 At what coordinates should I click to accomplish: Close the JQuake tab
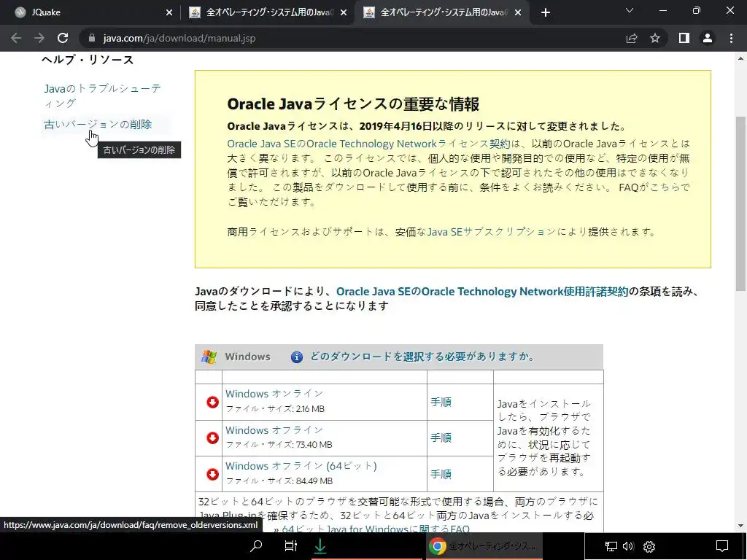tap(169, 12)
